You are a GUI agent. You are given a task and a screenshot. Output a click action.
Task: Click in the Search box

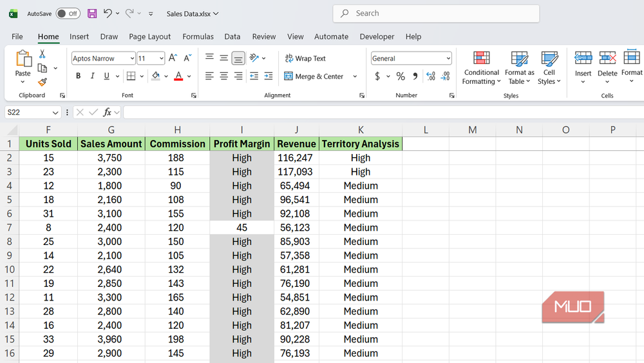tap(436, 14)
